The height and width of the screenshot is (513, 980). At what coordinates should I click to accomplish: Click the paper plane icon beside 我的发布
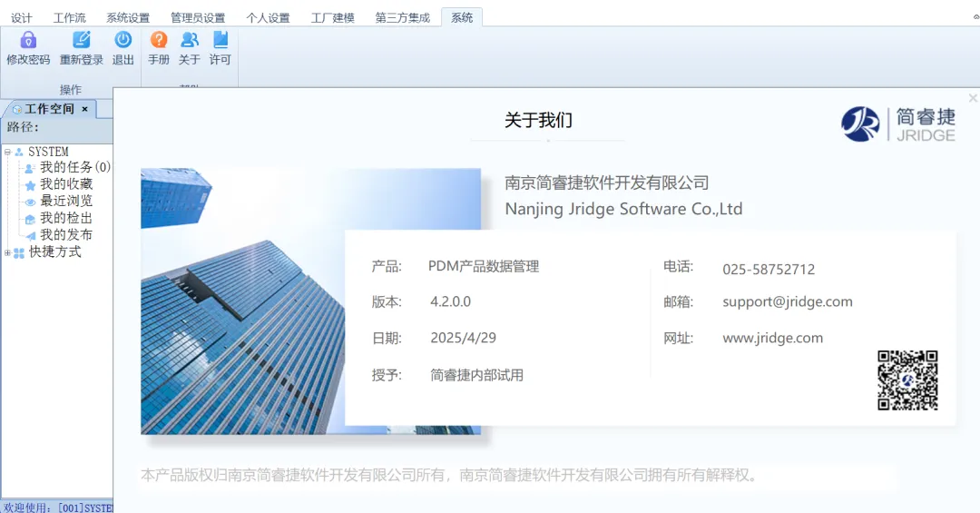pos(31,236)
